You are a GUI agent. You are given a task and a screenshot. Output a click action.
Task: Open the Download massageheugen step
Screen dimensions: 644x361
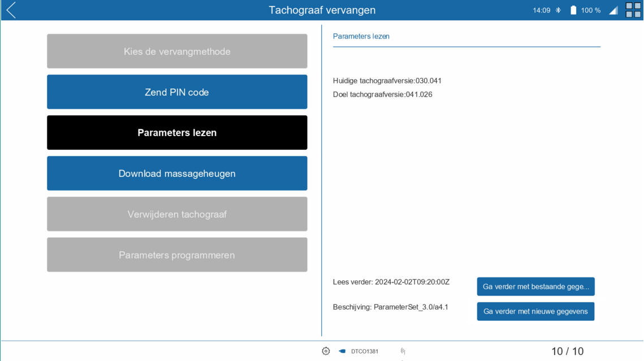point(177,173)
